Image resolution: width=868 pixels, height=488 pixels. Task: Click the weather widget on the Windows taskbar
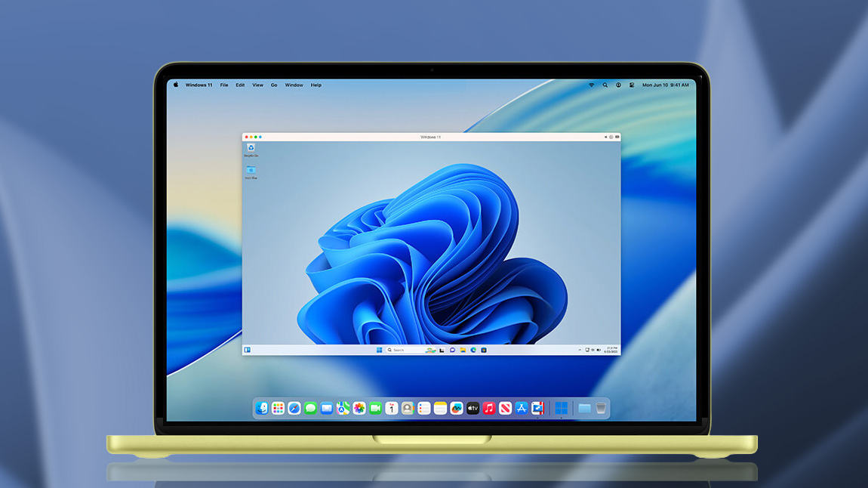[x=429, y=350]
